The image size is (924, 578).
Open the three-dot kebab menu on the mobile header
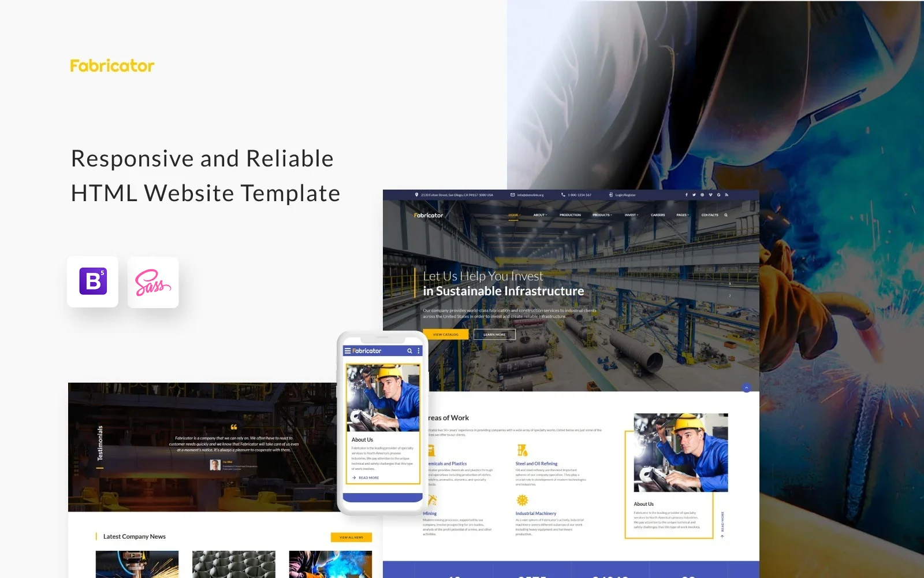(418, 350)
